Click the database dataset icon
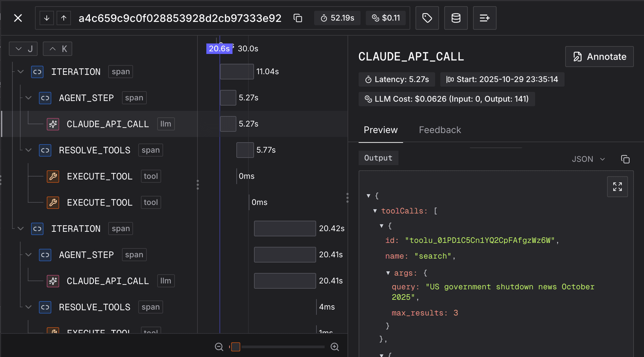 pyautogui.click(x=456, y=18)
